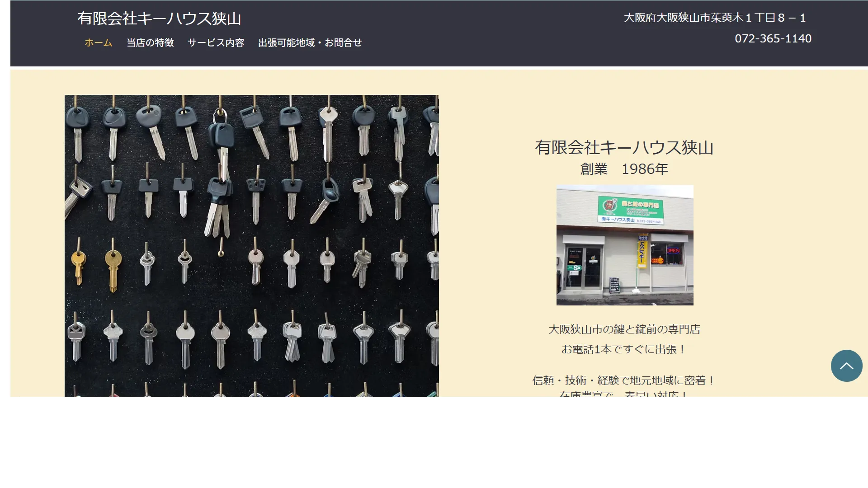868x488 pixels.
Task: Go to the 当店の特徴 page
Action: pos(150,42)
